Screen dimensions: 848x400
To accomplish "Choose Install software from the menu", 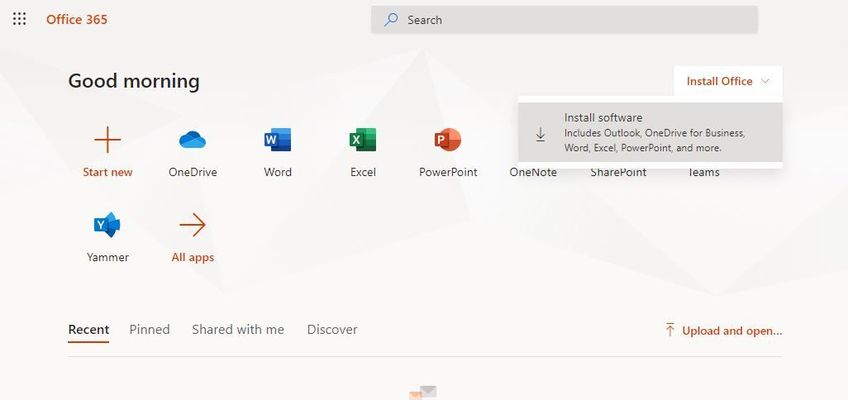I will click(650, 132).
